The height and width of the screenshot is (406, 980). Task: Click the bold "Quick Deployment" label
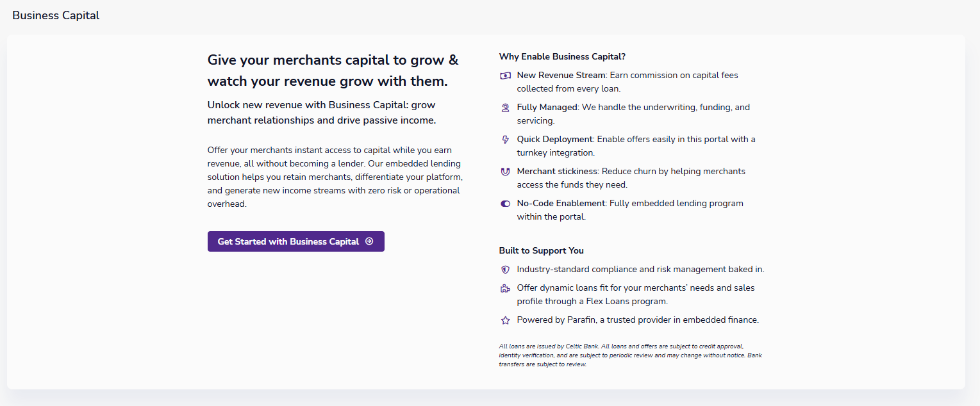tap(556, 140)
